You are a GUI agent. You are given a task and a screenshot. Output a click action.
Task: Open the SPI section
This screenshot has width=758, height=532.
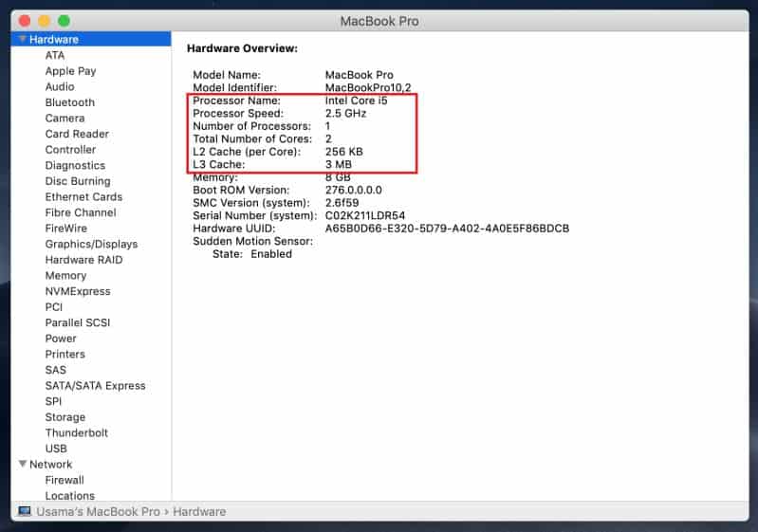pos(53,401)
